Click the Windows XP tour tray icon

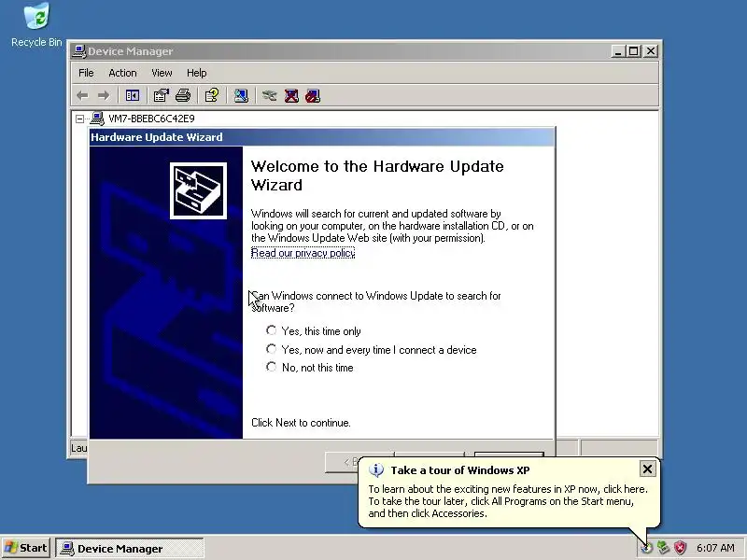tap(646, 548)
